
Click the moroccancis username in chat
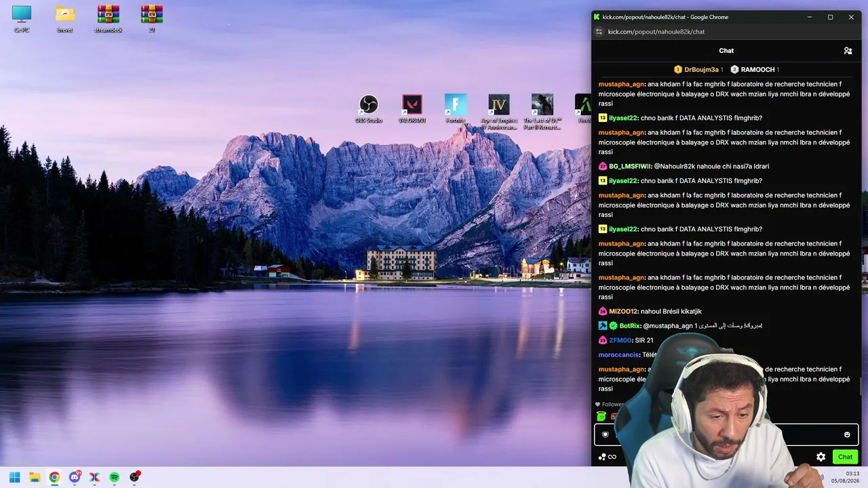coord(618,355)
